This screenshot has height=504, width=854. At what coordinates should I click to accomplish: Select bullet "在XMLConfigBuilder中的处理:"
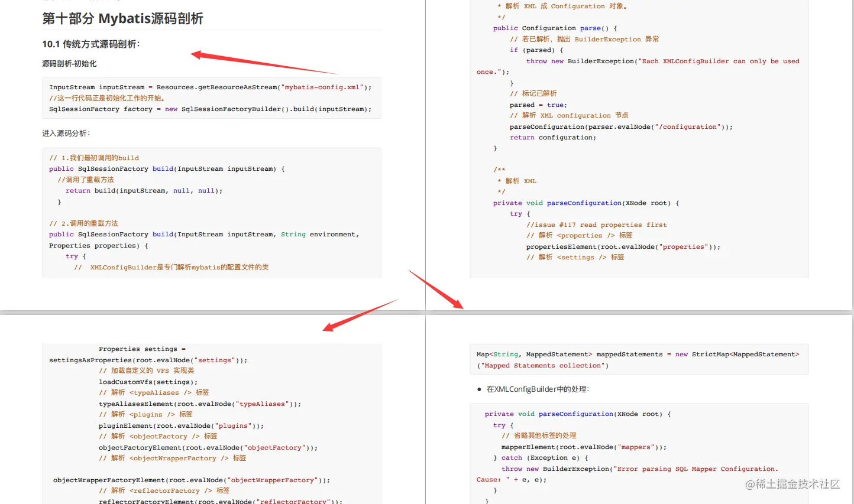[x=538, y=389]
